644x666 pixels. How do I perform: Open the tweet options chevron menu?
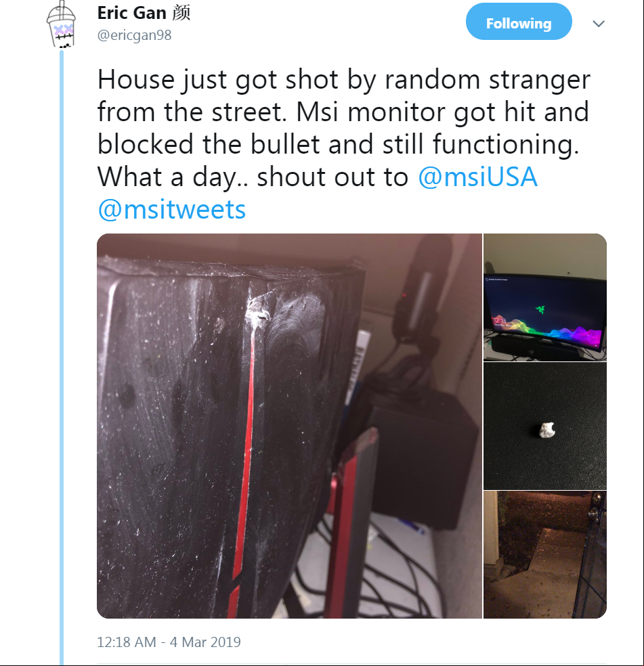599,24
